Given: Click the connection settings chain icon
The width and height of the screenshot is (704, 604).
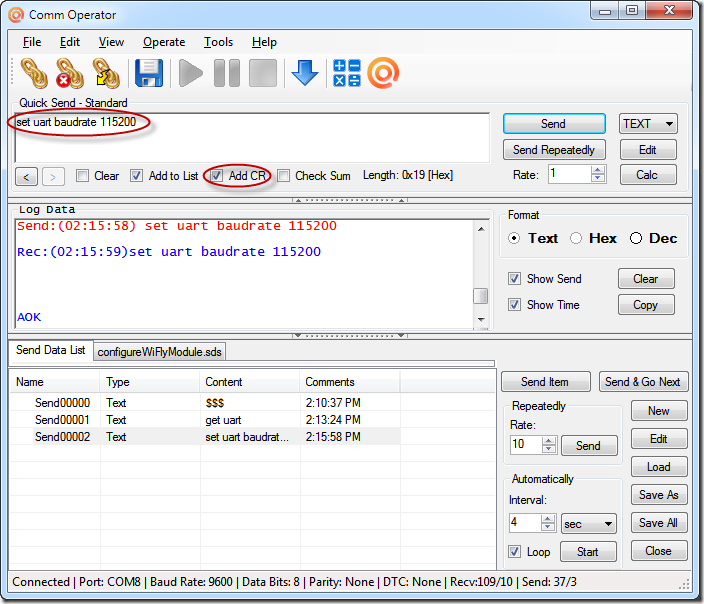Looking at the screenshot, I should click(106, 73).
